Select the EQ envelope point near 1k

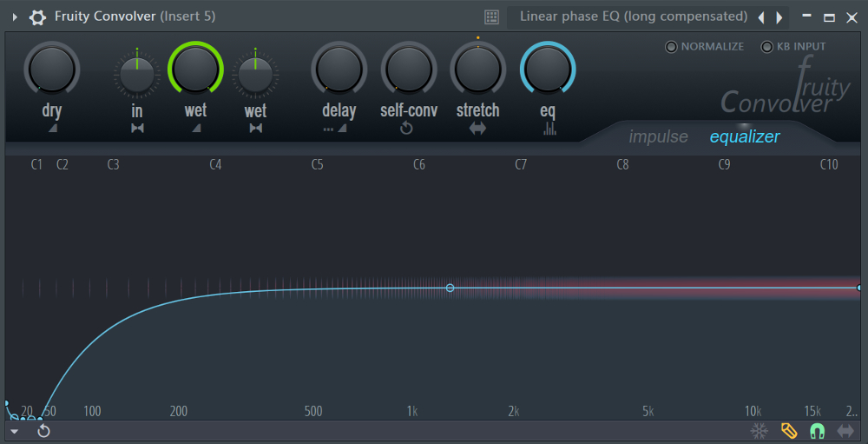point(450,288)
